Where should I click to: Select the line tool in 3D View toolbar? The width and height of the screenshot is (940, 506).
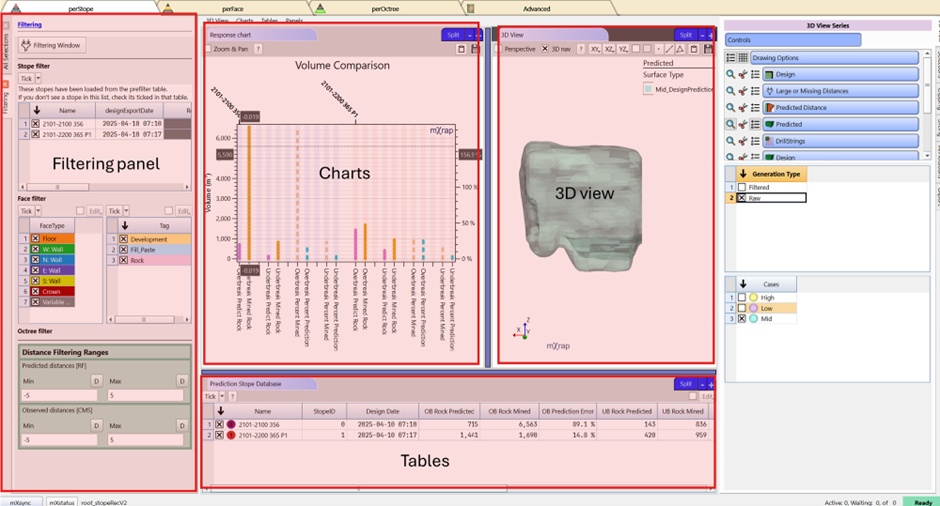(x=669, y=49)
